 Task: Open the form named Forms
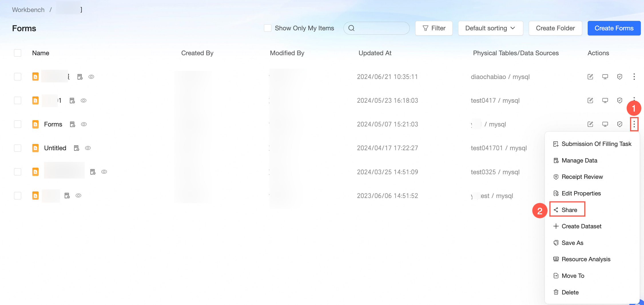coord(53,124)
